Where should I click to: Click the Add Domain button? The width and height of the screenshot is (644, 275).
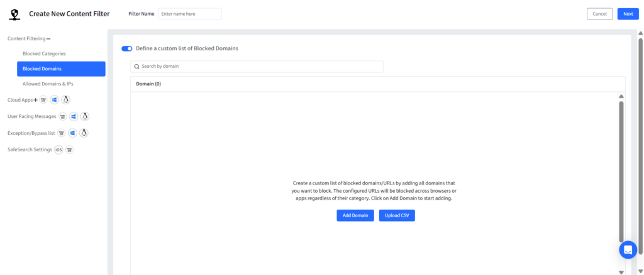(x=355, y=215)
